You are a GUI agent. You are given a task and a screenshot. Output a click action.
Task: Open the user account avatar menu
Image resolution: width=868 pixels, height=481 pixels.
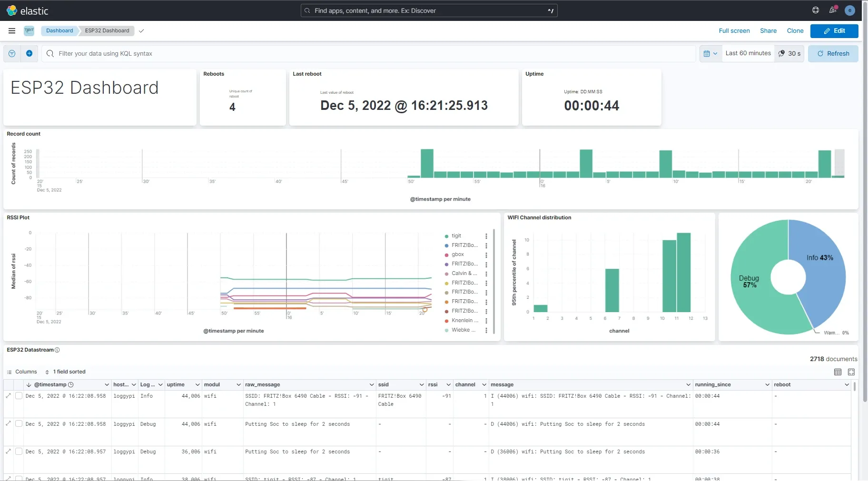[x=850, y=10]
